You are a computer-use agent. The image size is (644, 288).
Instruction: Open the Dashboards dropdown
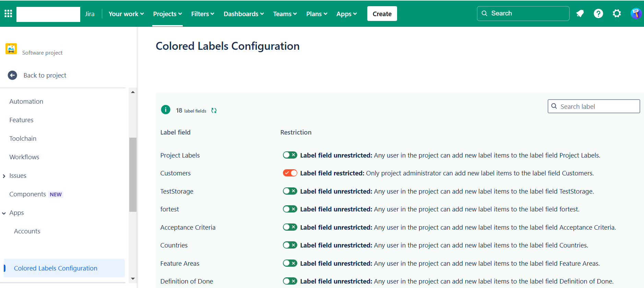click(243, 14)
